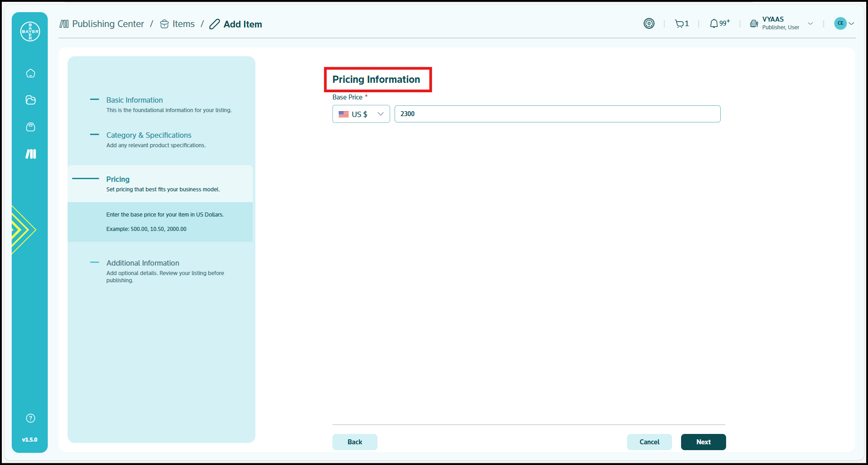Screen dimensions: 868x465
Task: Click the Next button
Action: tap(703, 442)
